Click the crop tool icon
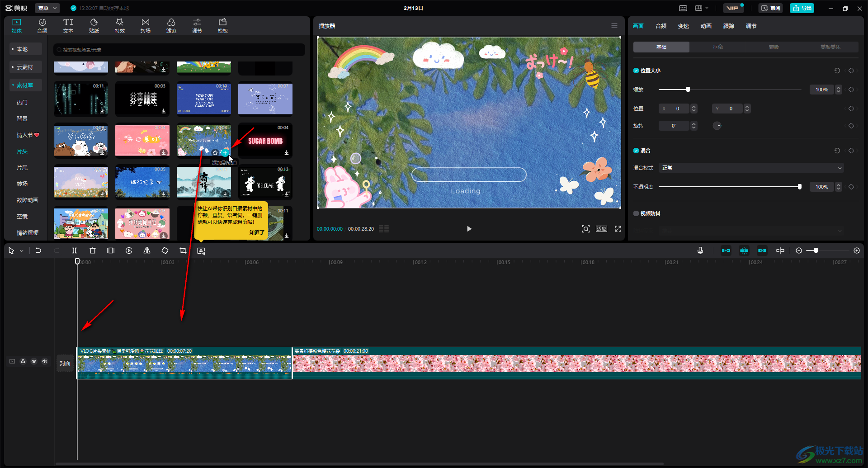 [183, 251]
